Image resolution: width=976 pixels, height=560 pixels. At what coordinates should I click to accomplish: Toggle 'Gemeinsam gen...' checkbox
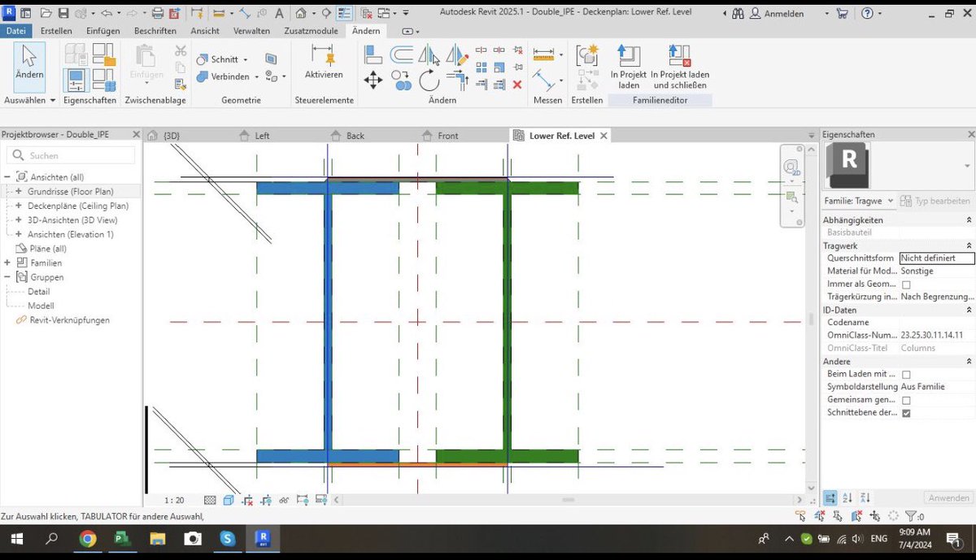(x=906, y=401)
